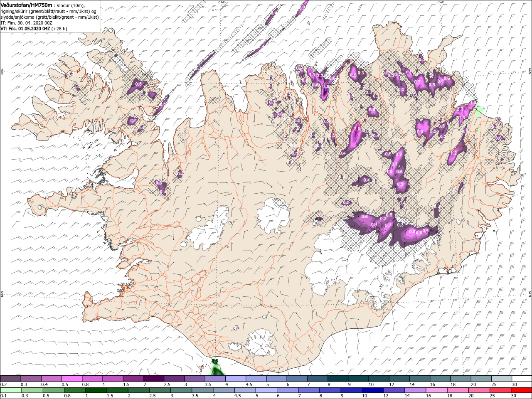This screenshot has height=399, width=532.
Task: Pick the bottom-row deep blue swatch at 10
Action: (372, 390)
